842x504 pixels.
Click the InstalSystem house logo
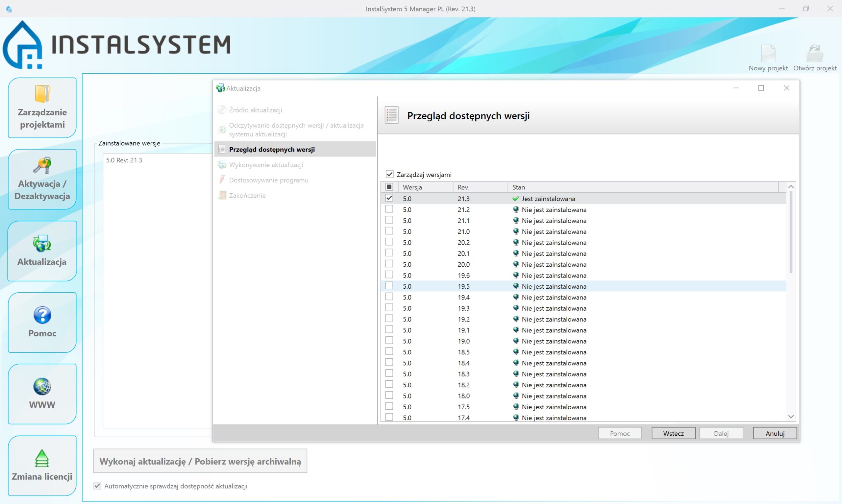(x=22, y=44)
